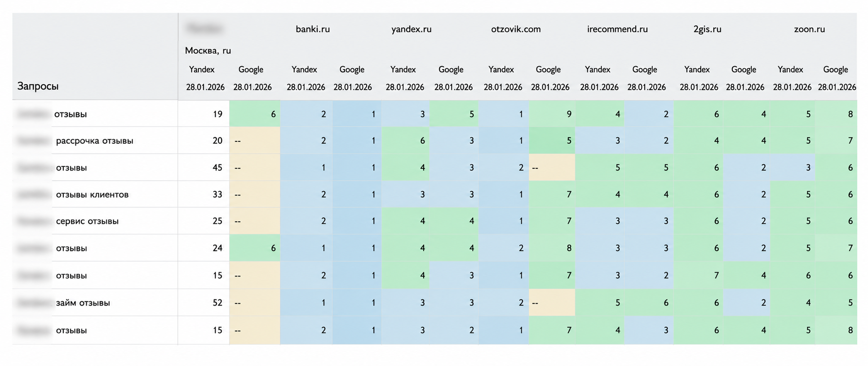The image size is (868, 366).
Task: Click the irecommend.ru domain header
Action: 617,29
